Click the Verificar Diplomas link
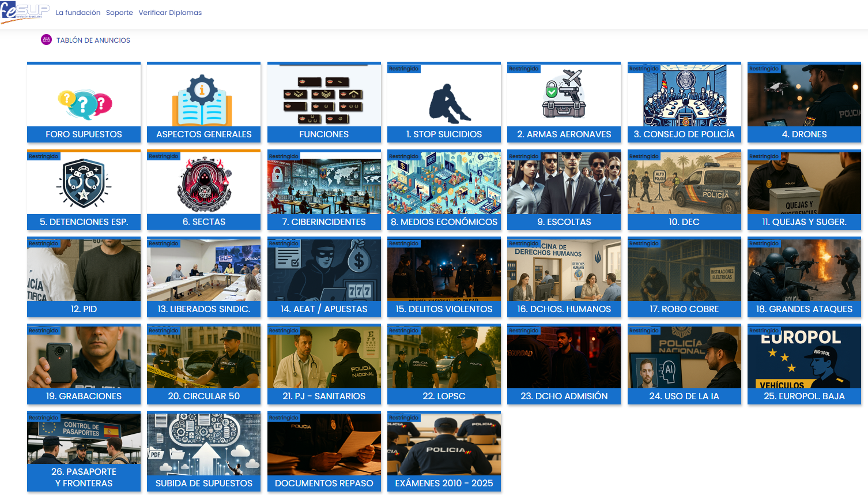868x495 pixels. (170, 13)
